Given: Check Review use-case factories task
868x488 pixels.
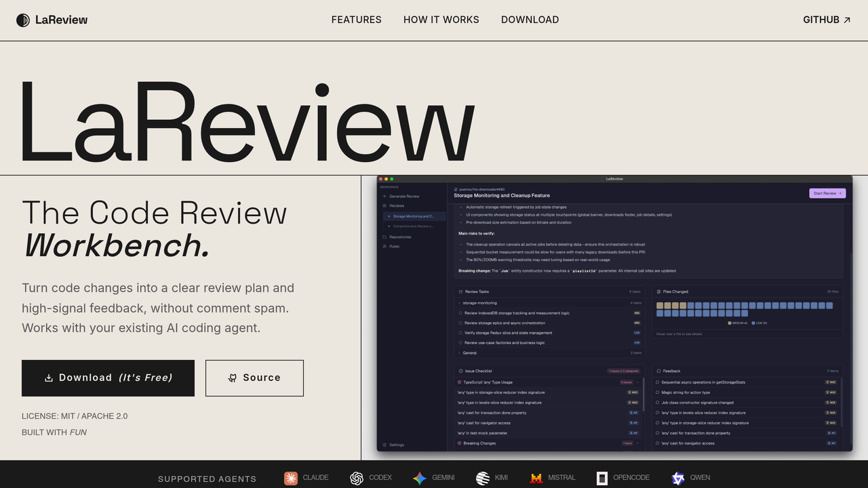Looking at the screenshot, I should 460,343.
